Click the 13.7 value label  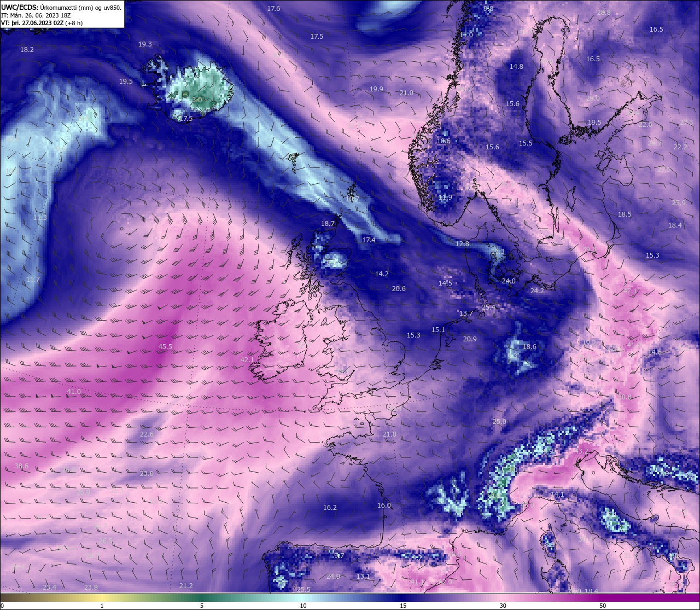coord(466,313)
